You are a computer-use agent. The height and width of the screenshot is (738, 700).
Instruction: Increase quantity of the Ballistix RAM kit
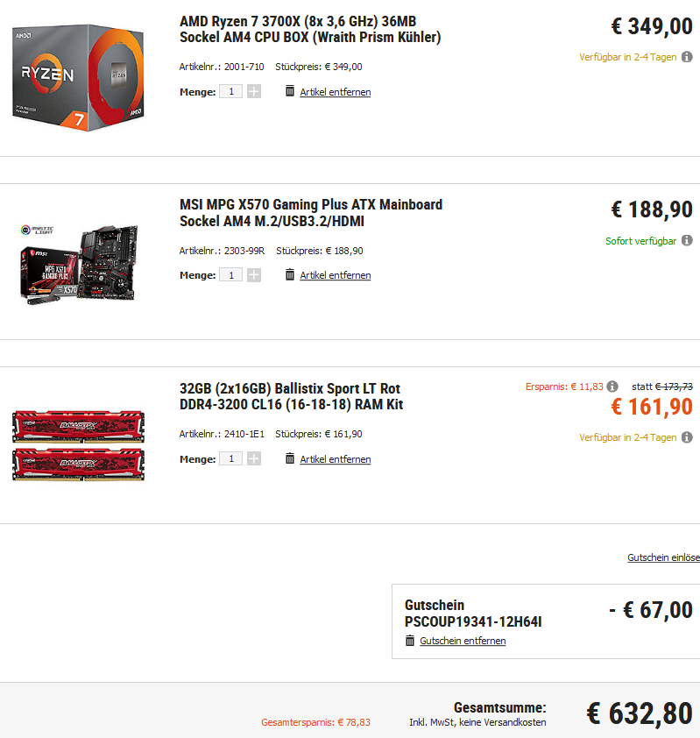(254, 458)
